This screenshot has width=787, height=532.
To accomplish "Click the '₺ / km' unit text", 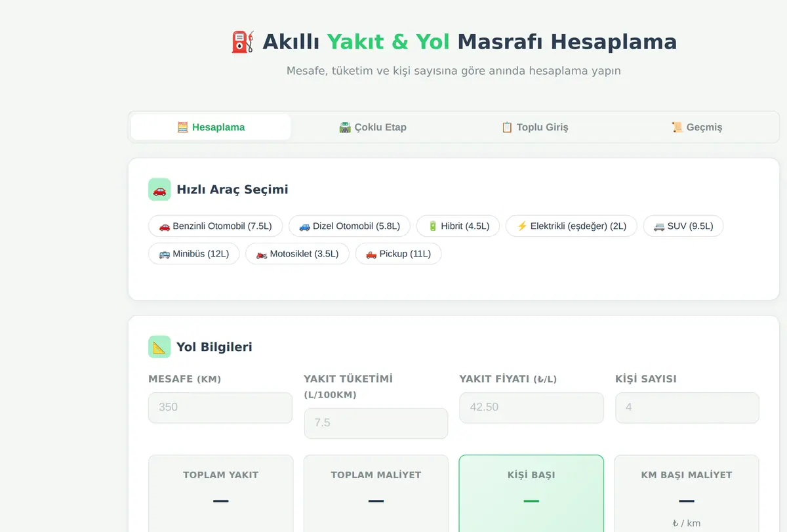I will pos(687,523).
